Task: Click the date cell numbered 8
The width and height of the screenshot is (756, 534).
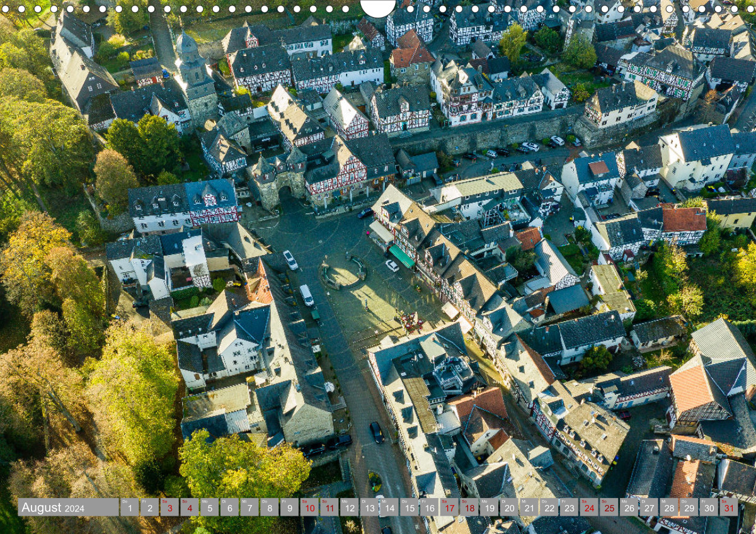Action: click(269, 508)
